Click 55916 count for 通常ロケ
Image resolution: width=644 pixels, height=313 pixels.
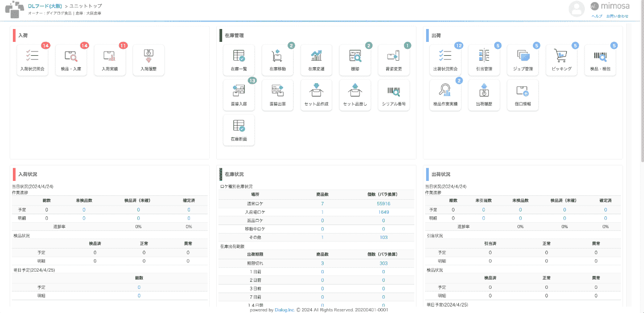point(383,204)
